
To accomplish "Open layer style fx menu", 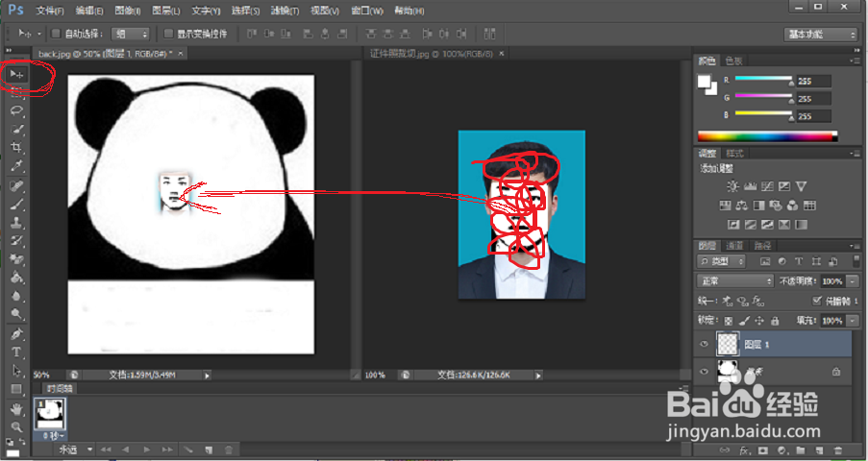I will [745, 450].
